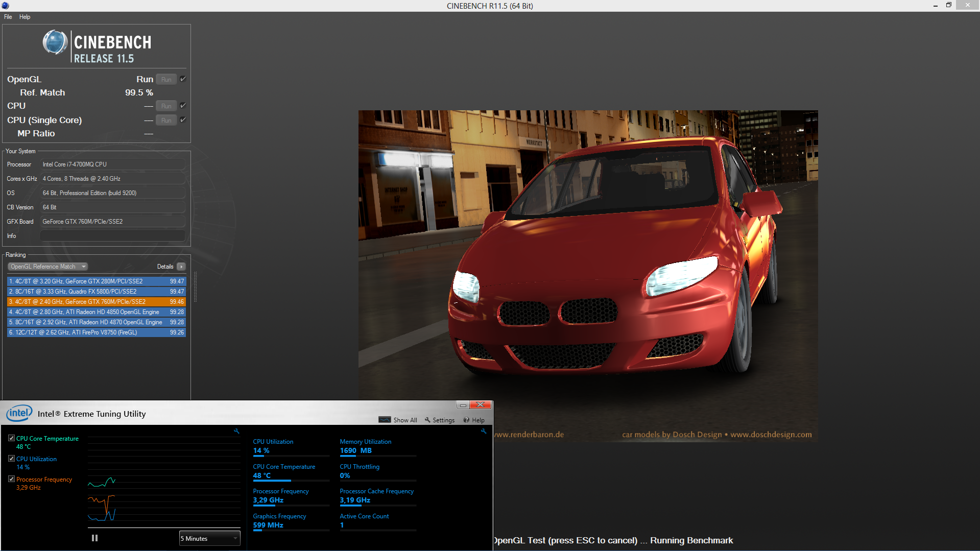Select ranking entry ATI Radeon HD 4870
Screen dimensions: 980x551
(97, 322)
